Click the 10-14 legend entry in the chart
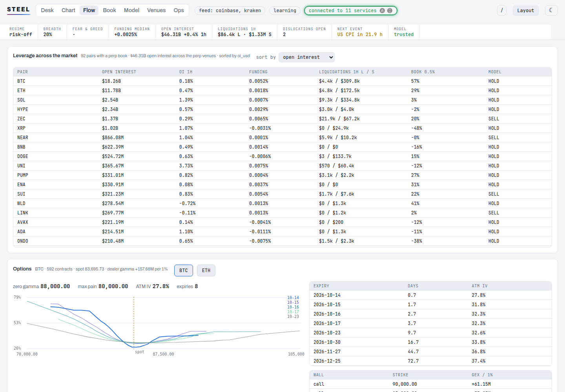Image resolution: width=565 pixels, height=392 pixels. pyautogui.click(x=293, y=298)
